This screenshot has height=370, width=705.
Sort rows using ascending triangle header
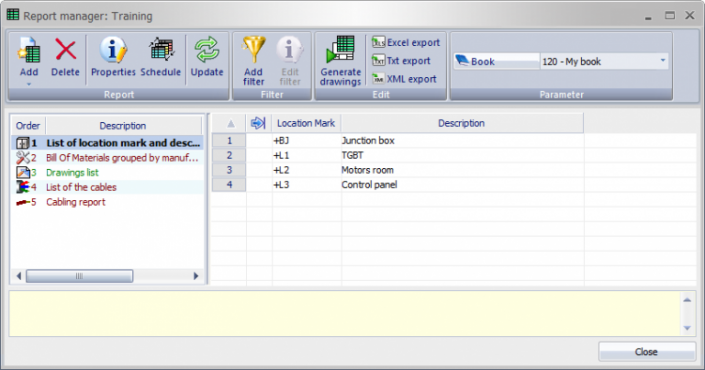point(231,123)
